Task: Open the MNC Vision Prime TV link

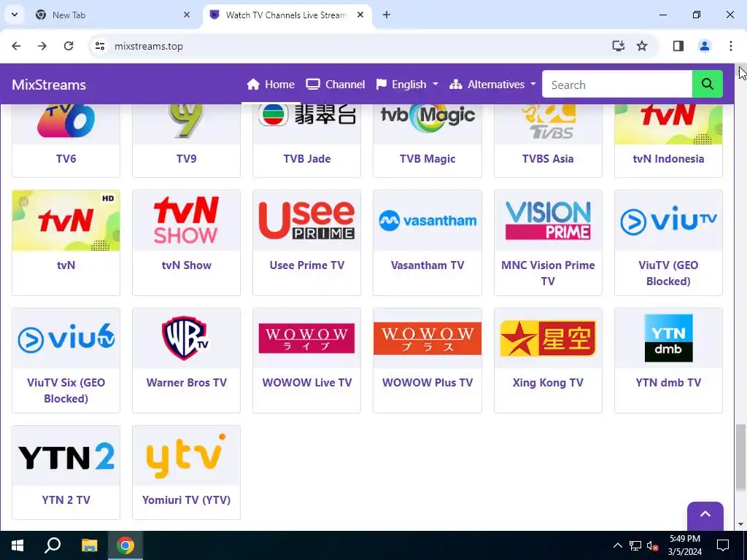Action: pyautogui.click(x=548, y=273)
